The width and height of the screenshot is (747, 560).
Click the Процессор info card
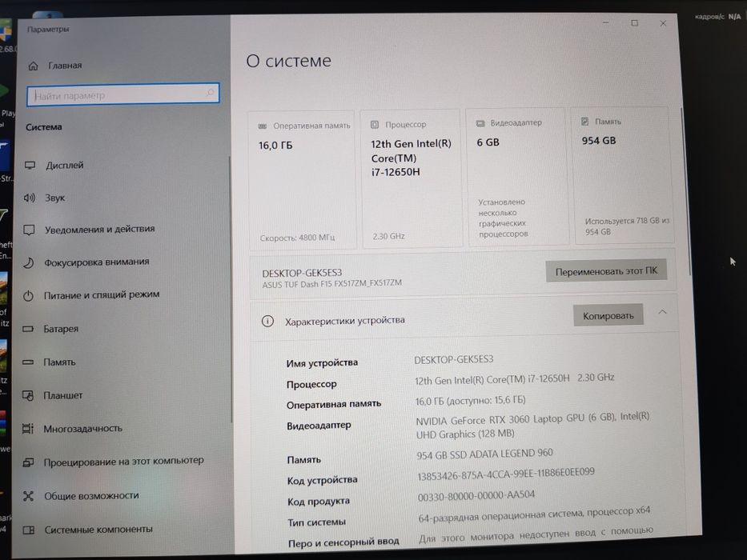[412, 179]
